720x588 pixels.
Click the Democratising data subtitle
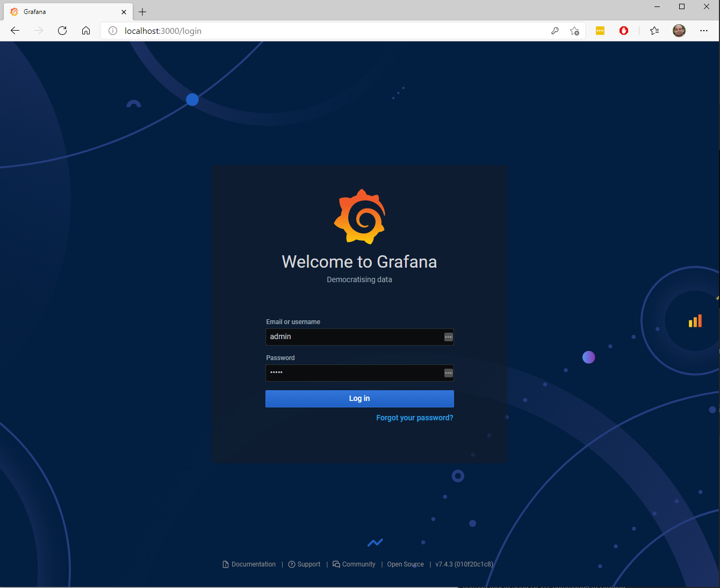pyautogui.click(x=359, y=279)
